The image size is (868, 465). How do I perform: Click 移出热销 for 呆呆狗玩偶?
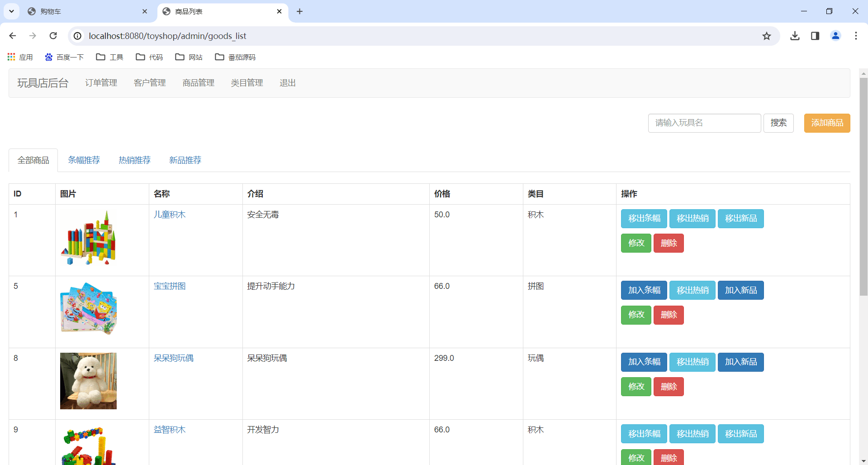point(693,362)
